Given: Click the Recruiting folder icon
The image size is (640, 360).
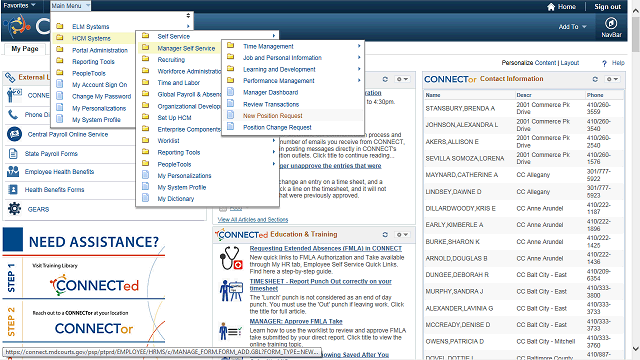Looking at the screenshot, I should tap(145, 59).
